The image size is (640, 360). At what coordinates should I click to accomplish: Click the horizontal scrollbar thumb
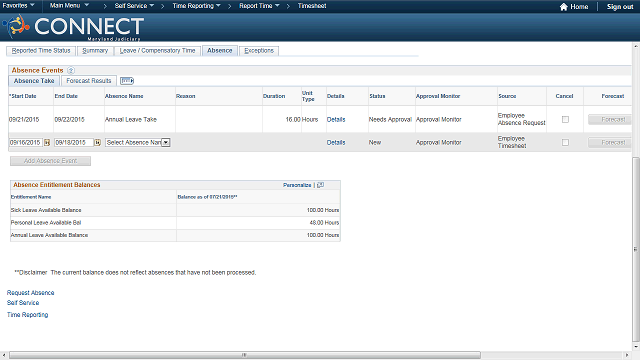[244, 355]
